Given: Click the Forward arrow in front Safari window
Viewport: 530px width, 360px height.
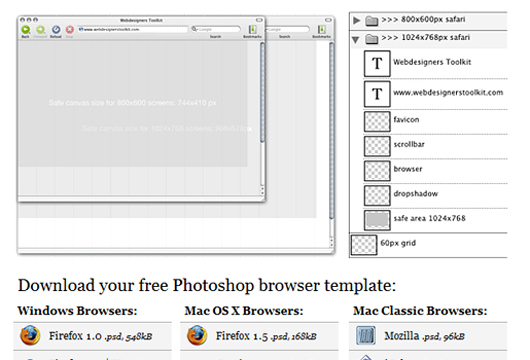Looking at the screenshot, I should click(x=41, y=30).
